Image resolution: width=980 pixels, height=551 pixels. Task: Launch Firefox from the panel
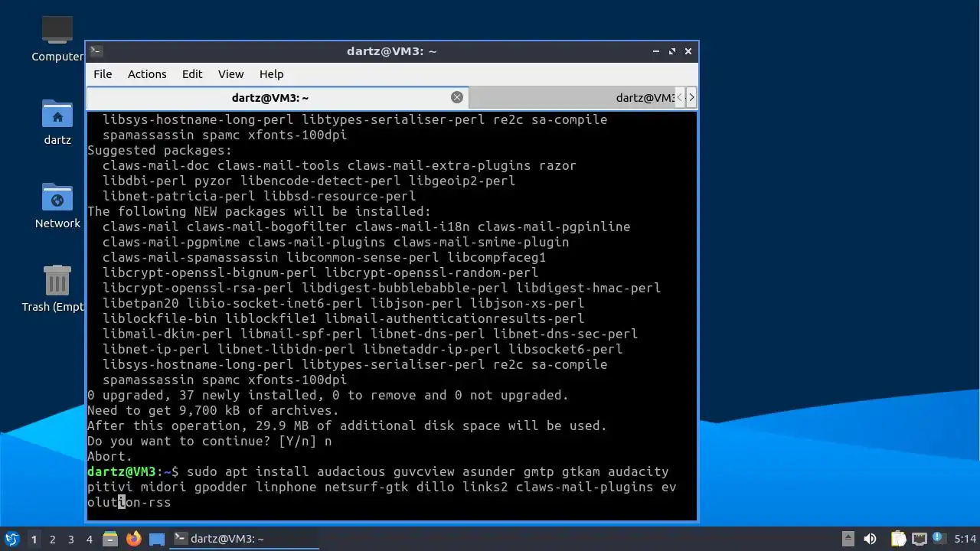(x=134, y=539)
